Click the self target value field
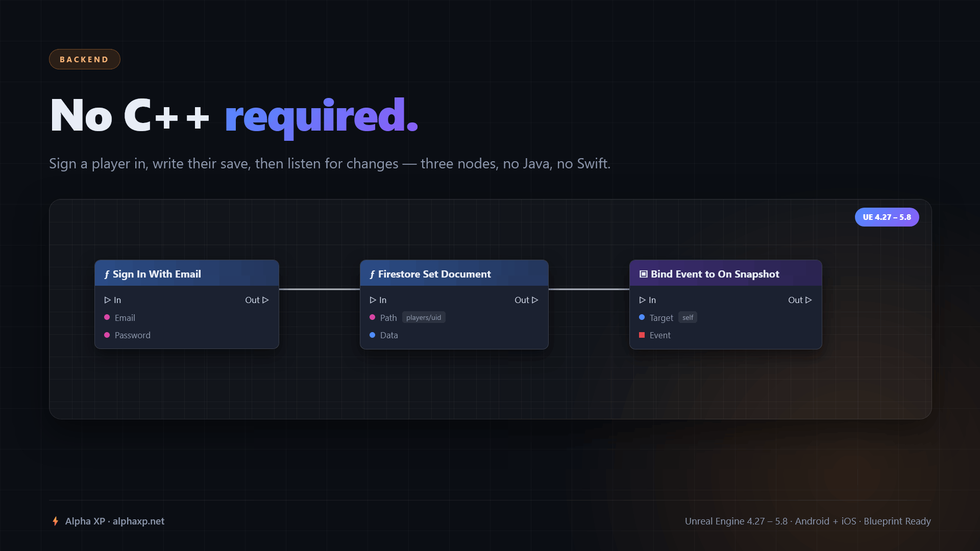Viewport: 980px width, 551px height. tap(688, 317)
